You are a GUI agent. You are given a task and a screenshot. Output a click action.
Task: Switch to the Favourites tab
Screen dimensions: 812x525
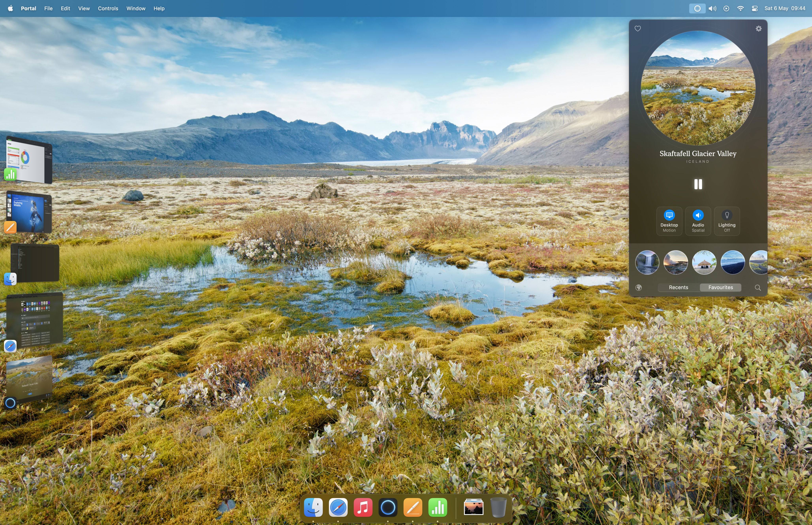pos(720,287)
